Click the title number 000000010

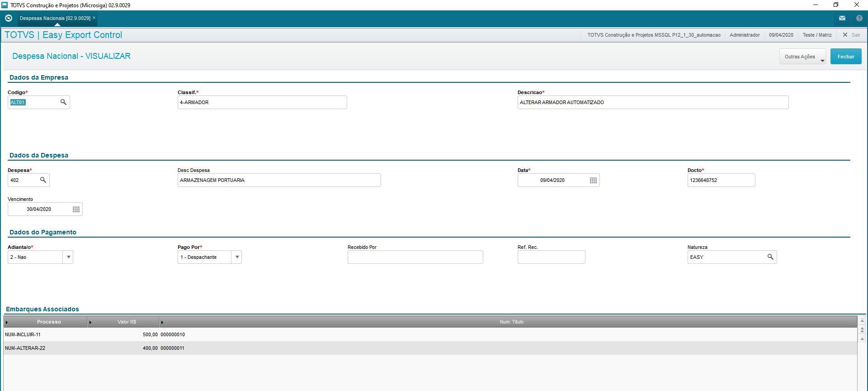coord(173,335)
